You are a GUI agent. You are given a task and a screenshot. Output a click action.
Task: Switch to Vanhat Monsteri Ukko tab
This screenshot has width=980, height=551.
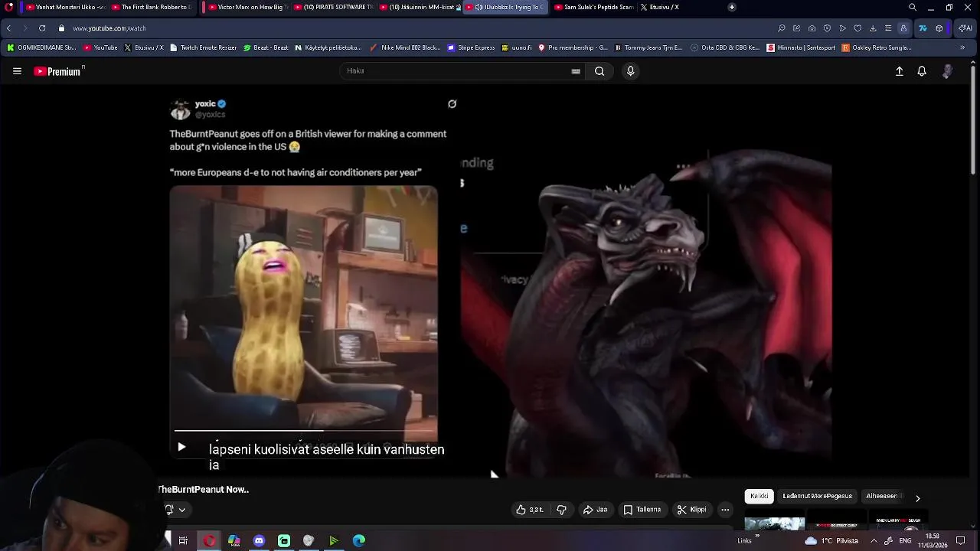click(x=65, y=8)
